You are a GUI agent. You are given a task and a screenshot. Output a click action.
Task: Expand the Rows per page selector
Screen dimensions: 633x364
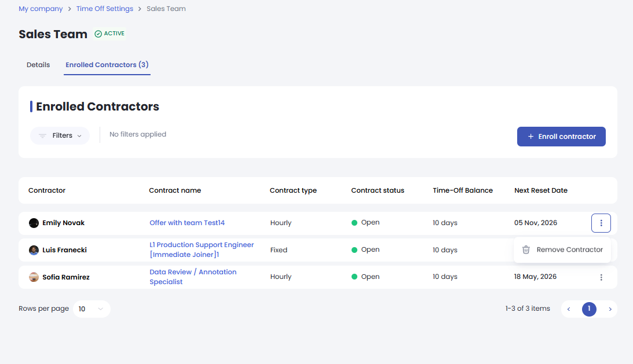click(x=92, y=309)
